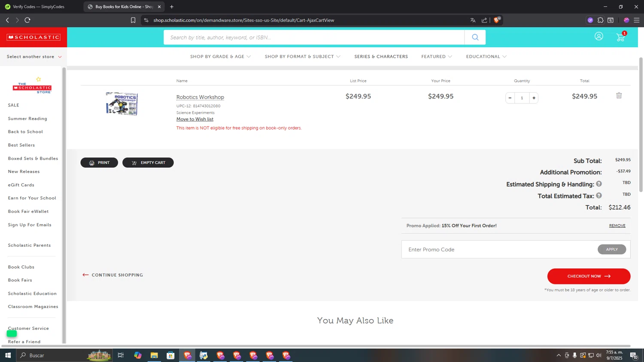Viewport: 644px width, 362px height.
Task: Open Brave shields icon
Action: (497, 20)
